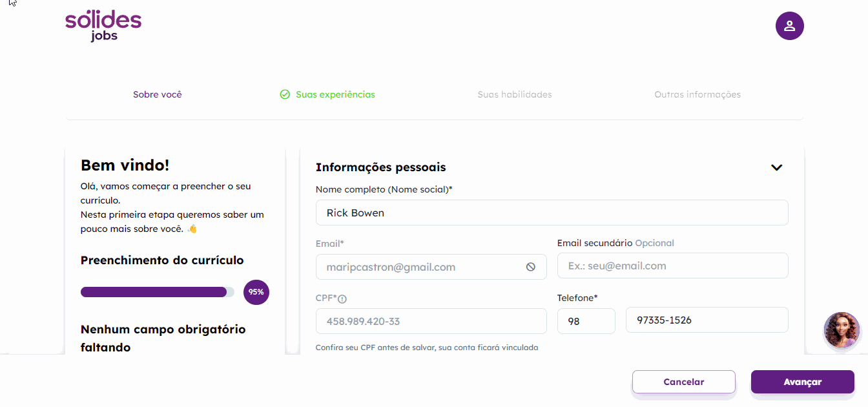Click the Solides Jobs logo
Screen dimensions: 868x407
pos(103,26)
